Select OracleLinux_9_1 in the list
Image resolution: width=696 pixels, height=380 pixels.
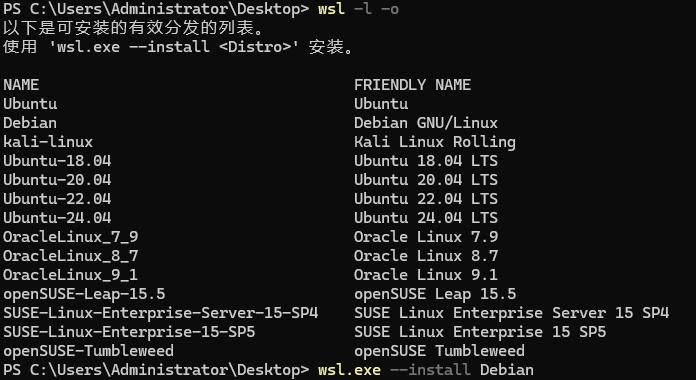[x=71, y=275]
